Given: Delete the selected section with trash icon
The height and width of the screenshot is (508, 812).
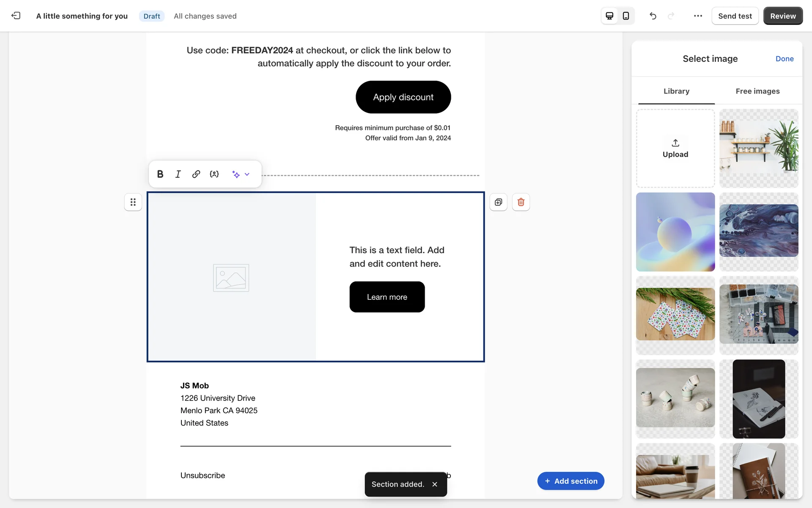Looking at the screenshot, I should (x=521, y=202).
